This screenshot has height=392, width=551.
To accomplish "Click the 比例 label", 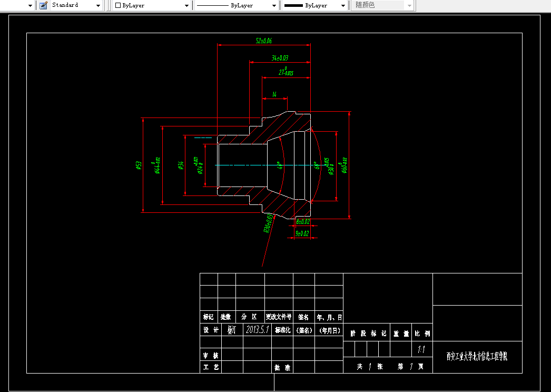I will (422, 334).
